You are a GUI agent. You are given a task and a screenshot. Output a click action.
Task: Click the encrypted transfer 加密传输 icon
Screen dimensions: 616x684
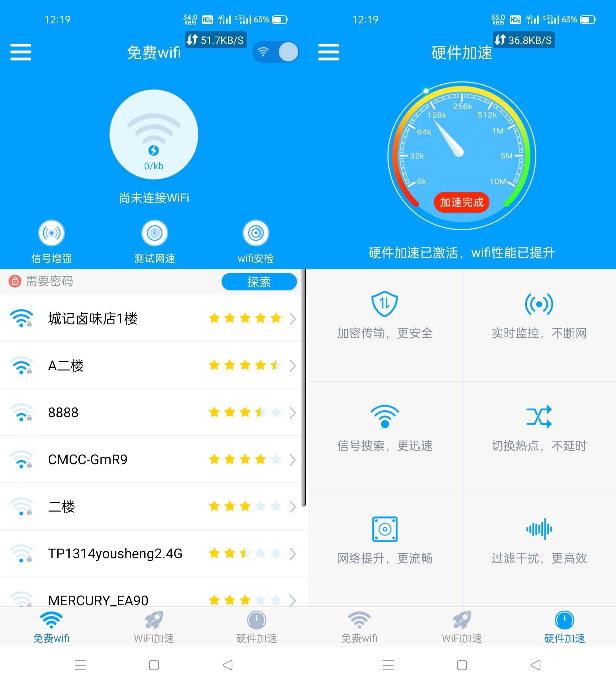385,303
